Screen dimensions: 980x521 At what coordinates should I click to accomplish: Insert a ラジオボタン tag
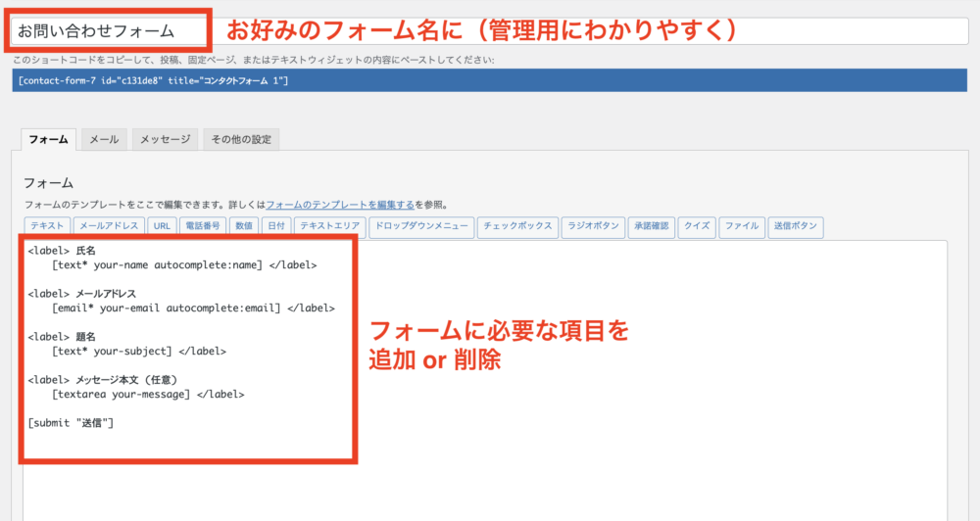tap(593, 226)
